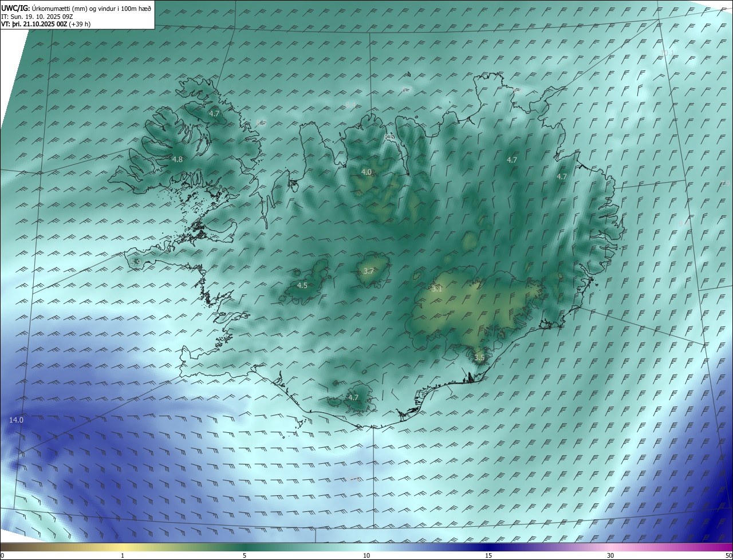This screenshot has height=560, width=733.
Task: Select the 3.1 value label over Vatnajökull
Action: click(x=437, y=289)
